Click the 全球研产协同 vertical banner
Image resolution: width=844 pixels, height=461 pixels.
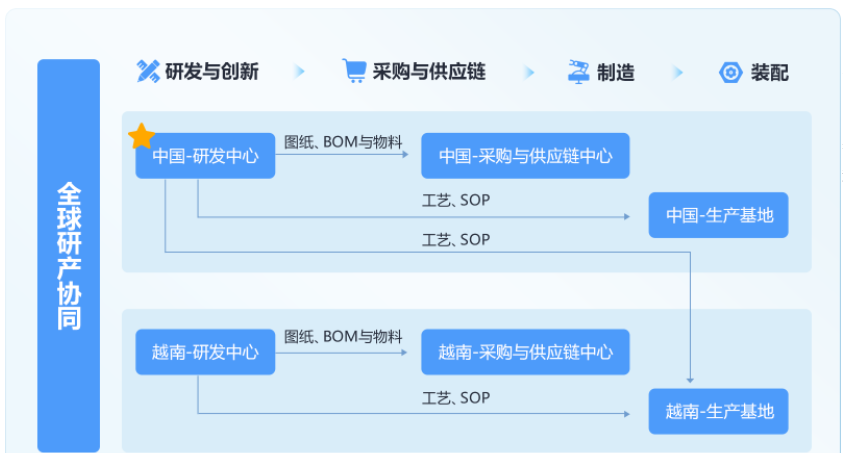(68, 255)
